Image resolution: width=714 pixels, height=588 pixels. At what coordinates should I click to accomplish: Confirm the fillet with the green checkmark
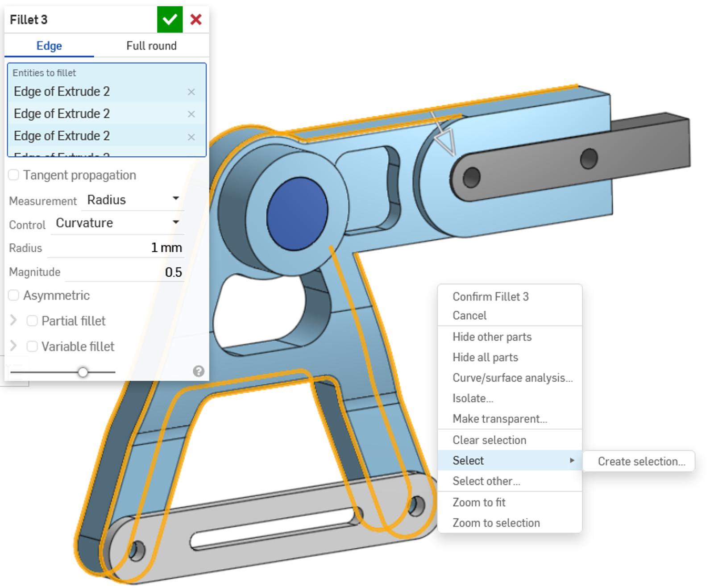coord(170,19)
